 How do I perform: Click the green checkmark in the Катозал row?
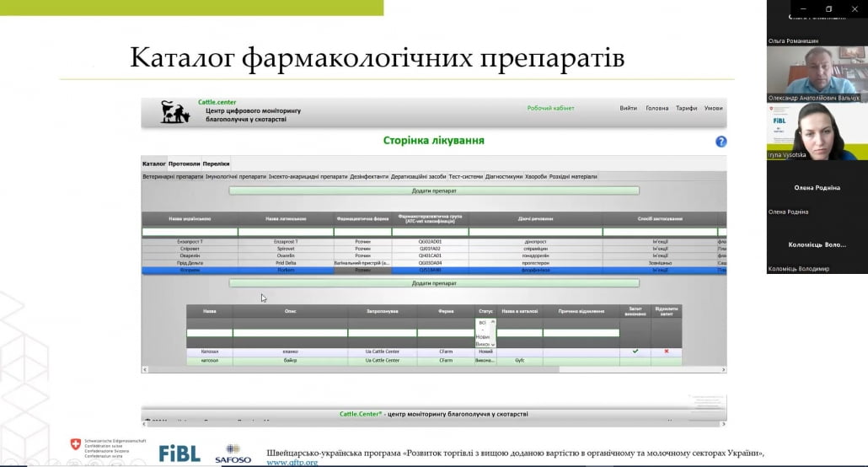[x=635, y=351]
